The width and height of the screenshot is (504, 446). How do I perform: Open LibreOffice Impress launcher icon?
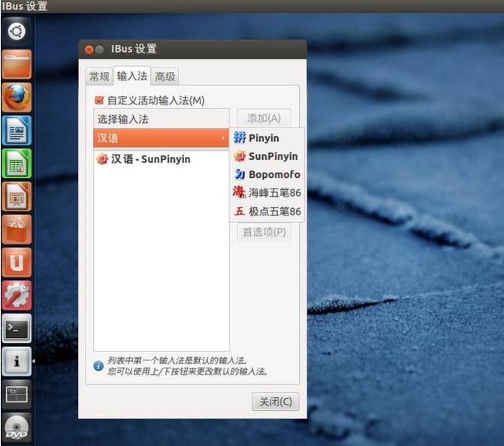coord(17,196)
